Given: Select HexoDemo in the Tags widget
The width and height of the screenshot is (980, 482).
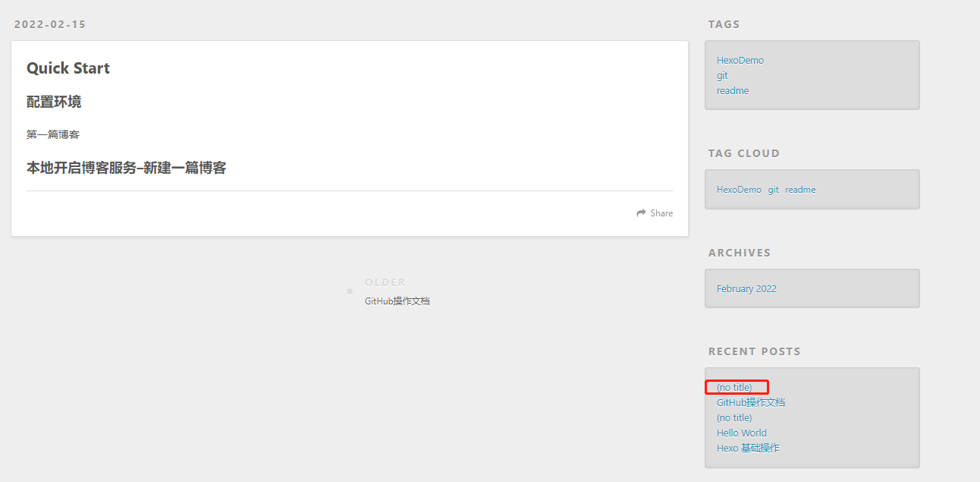Looking at the screenshot, I should click(x=740, y=61).
